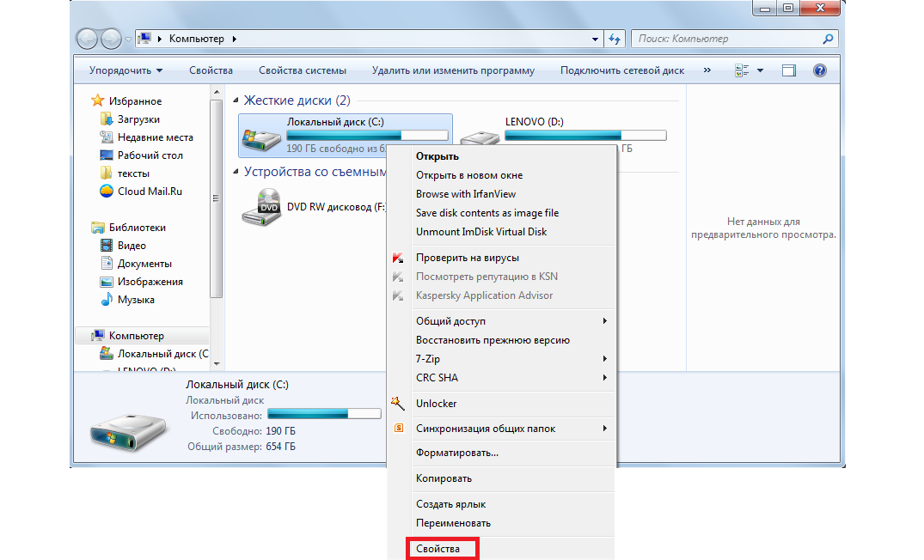
Task: Open the address bar history dropdown arrow
Action: coord(595,40)
